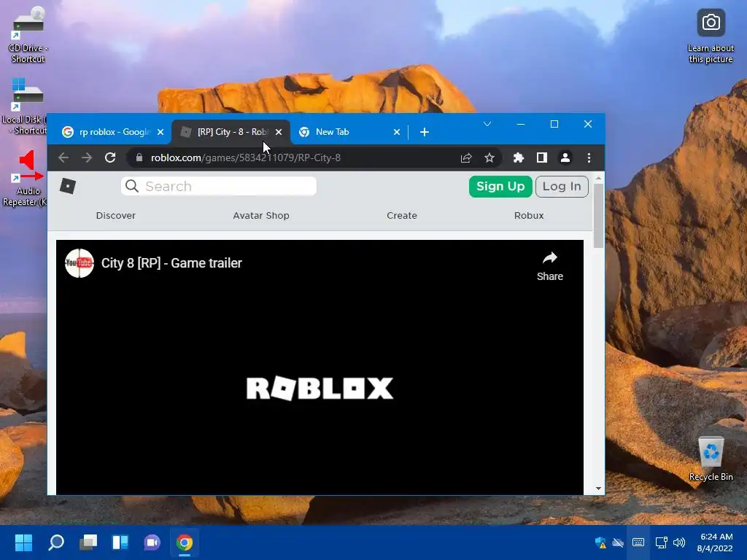Click the vertical scrollbar thumb
Image resolution: width=747 pixels, height=560 pixels.
coord(598,216)
